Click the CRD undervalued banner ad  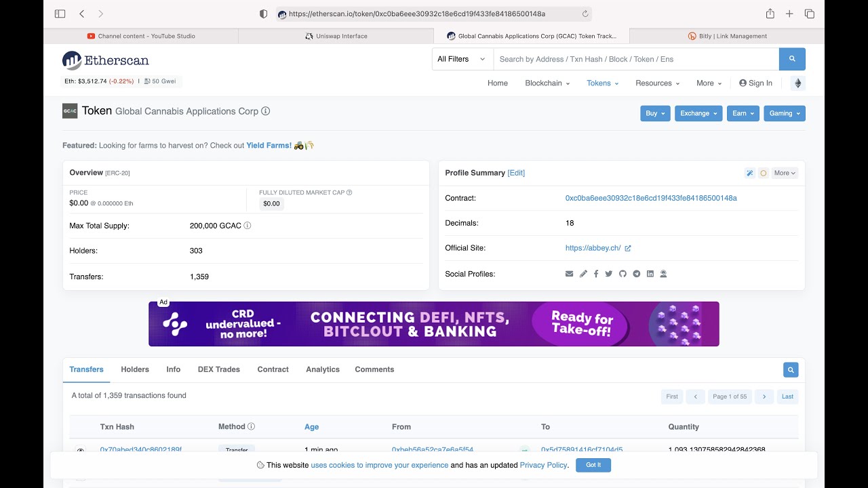[x=434, y=324]
